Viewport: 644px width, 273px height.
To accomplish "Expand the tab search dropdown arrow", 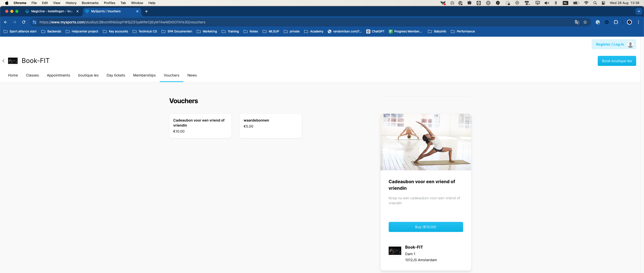I will pos(639,11).
